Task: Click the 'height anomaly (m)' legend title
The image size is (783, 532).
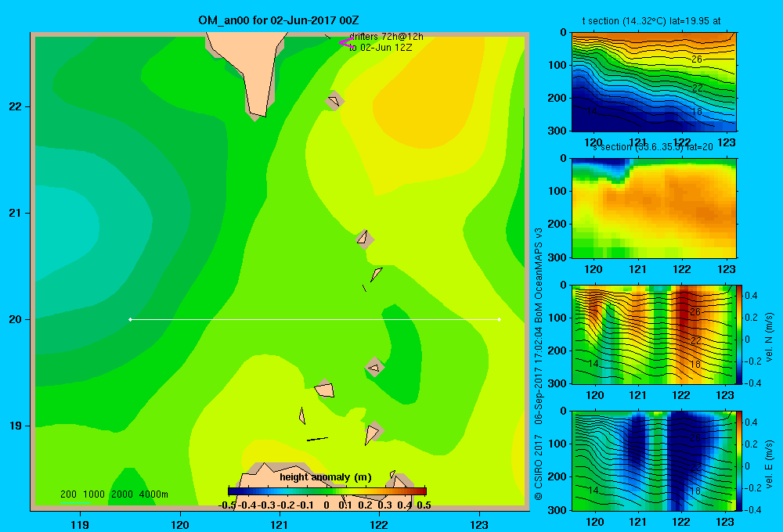Action: (326, 477)
